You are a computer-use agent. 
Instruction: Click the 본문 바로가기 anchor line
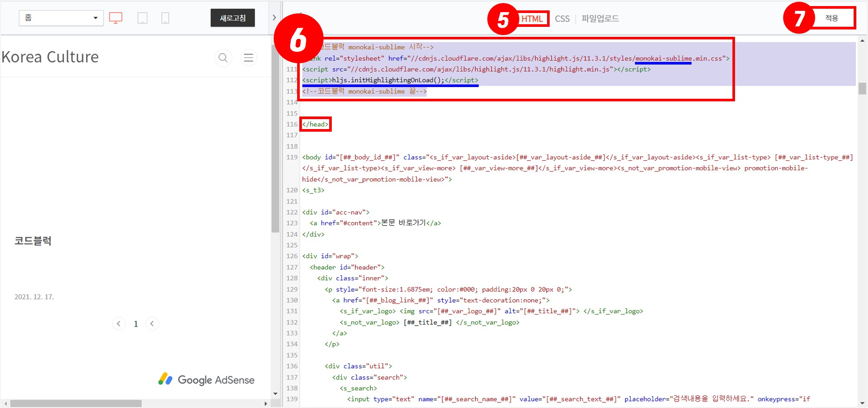[375, 223]
